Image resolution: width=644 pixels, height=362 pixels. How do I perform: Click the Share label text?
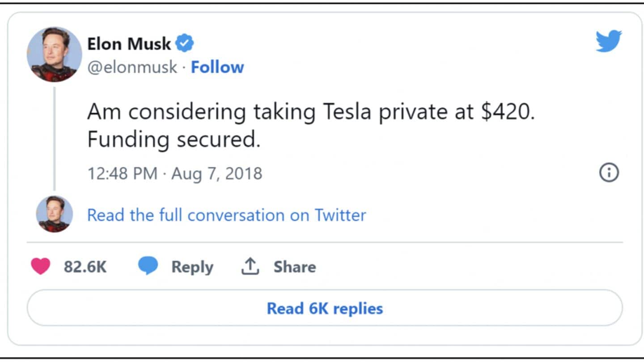[294, 267]
